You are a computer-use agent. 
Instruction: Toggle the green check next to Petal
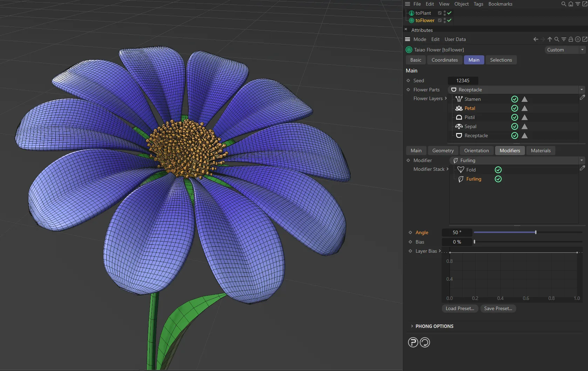514,108
